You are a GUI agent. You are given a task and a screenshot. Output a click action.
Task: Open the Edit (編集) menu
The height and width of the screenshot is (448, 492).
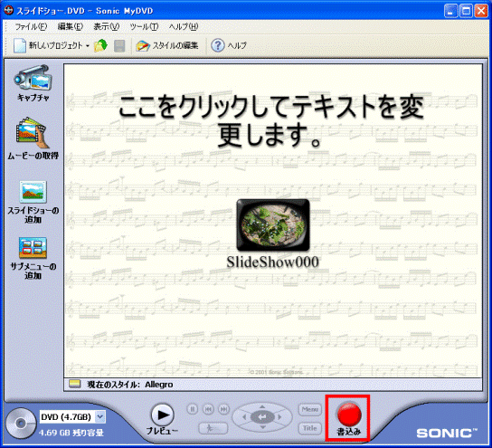point(71,26)
